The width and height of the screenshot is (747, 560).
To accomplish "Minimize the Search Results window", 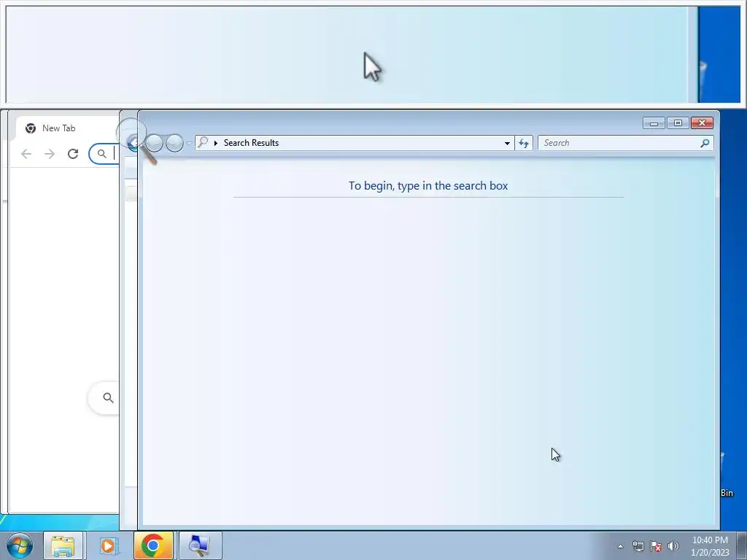I will pos(654,123).
